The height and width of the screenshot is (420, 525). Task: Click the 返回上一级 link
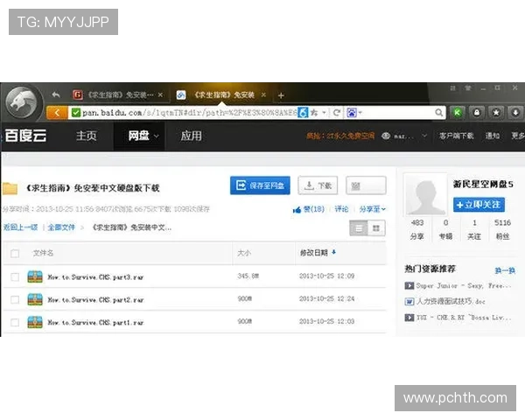point(20,227)
